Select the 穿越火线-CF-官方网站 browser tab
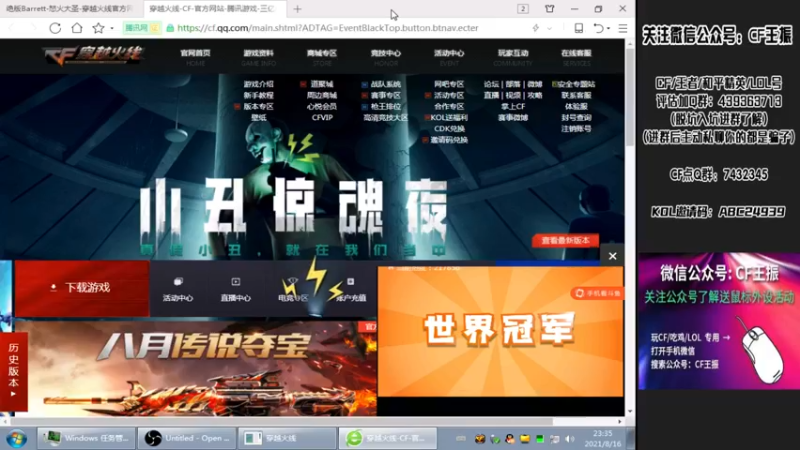 (212, 9)
